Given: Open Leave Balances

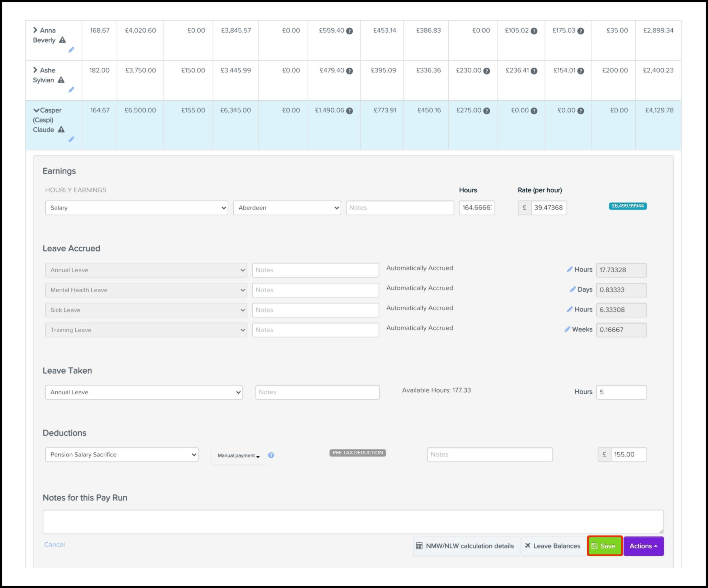Looking at the screenshot, I should (552, 546).
